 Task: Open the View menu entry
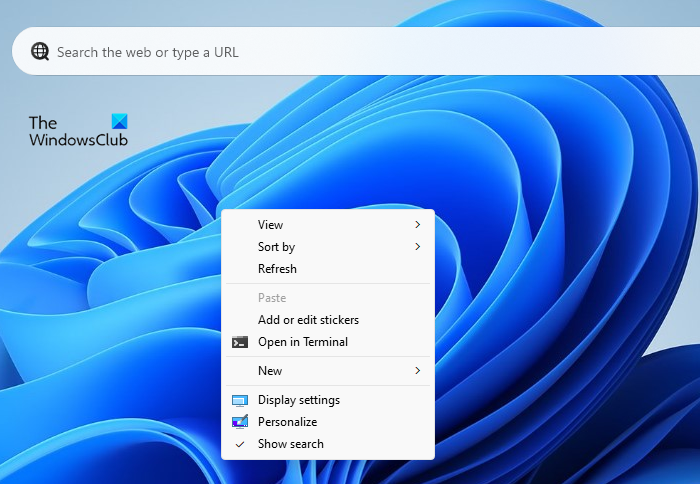click(328, 225)
